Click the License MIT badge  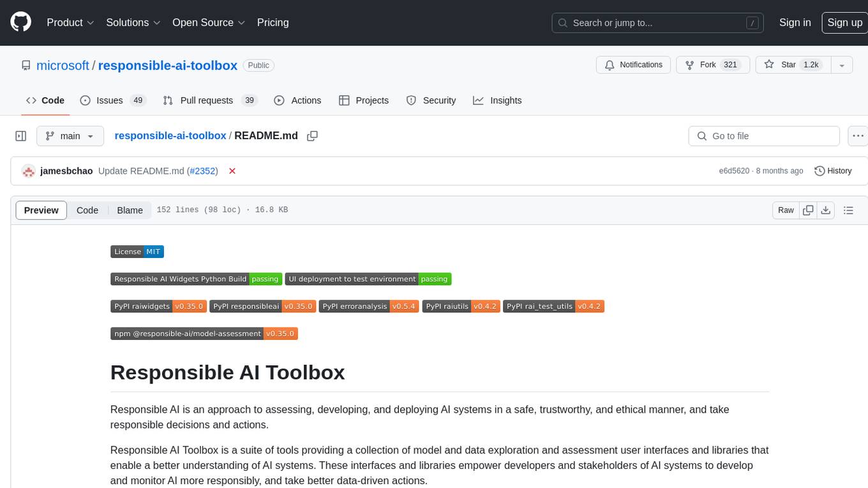tap(137, 252)
